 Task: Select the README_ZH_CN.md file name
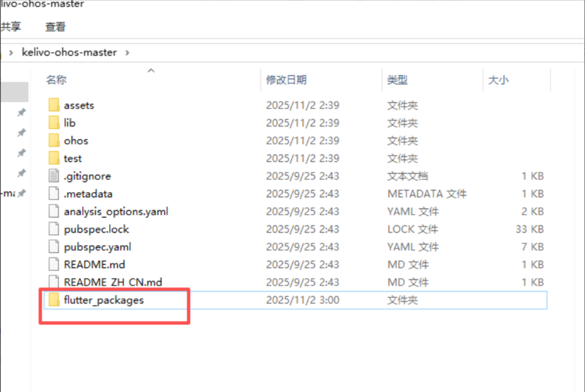113,282
